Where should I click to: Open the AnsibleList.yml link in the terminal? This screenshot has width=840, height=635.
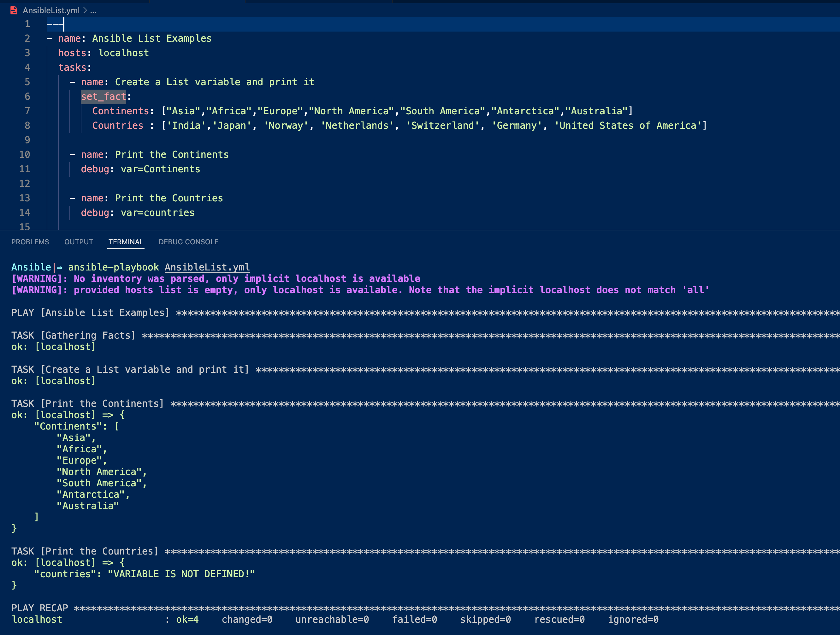tap(207, 267)
